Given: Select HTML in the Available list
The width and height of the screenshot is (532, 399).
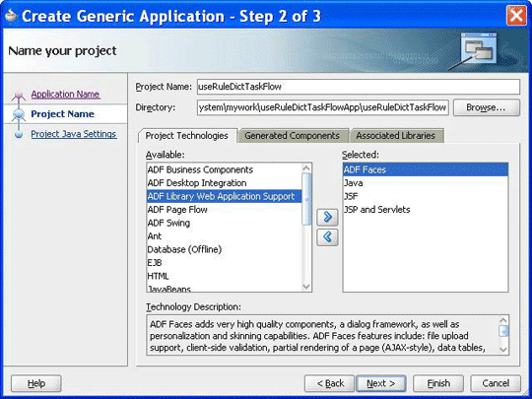Looking at the screenshot, I should [x=224, y=276].
